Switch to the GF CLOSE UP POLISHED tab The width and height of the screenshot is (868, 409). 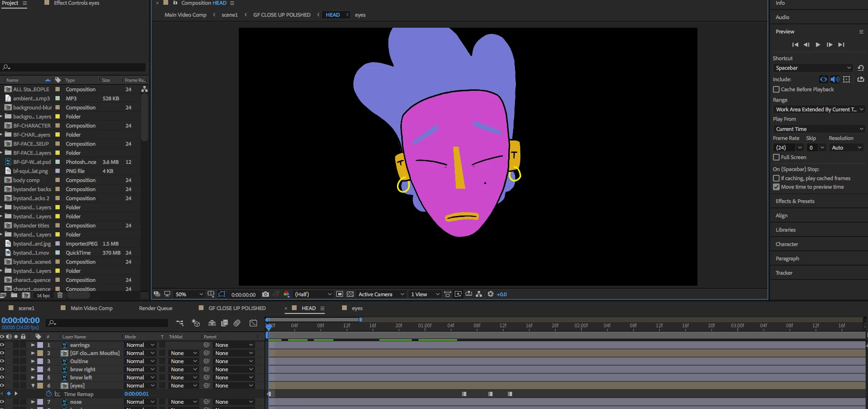tap(237, 308)
